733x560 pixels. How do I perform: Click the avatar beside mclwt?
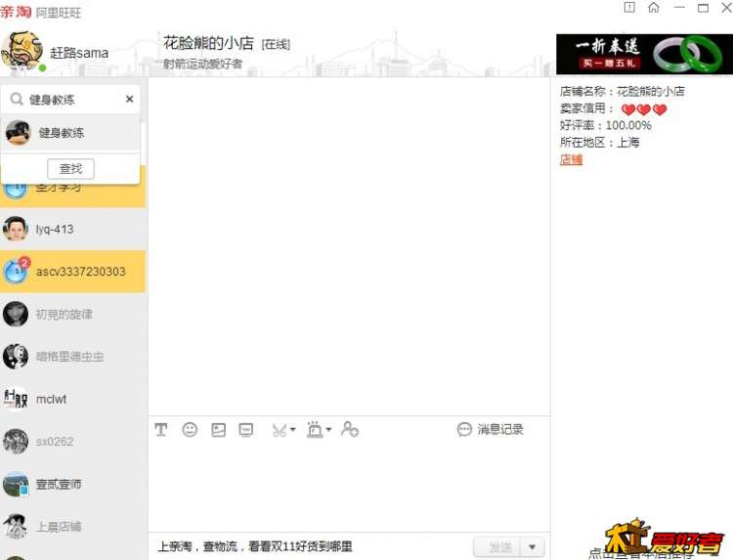[x=16, y=399]
